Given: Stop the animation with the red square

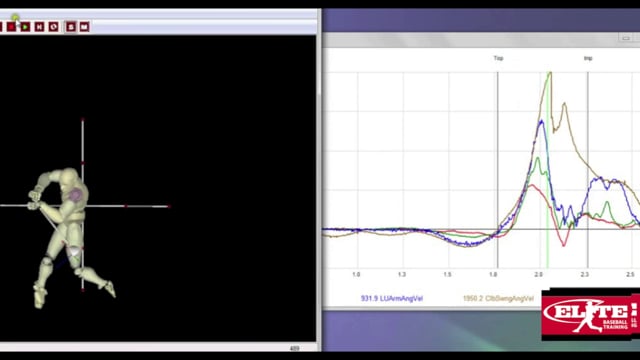Looking at the screenshot, I should pos(11,27).
